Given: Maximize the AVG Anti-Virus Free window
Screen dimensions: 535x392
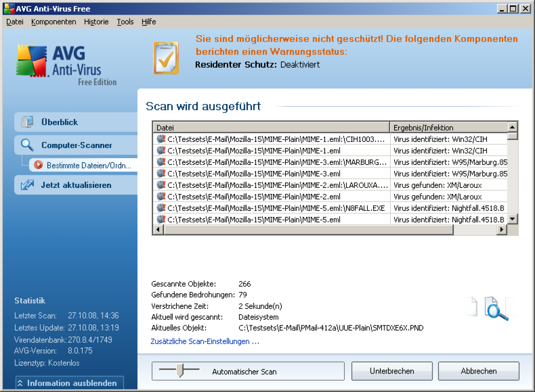Looking at the screenshot, I should click(x=512, y=8).
